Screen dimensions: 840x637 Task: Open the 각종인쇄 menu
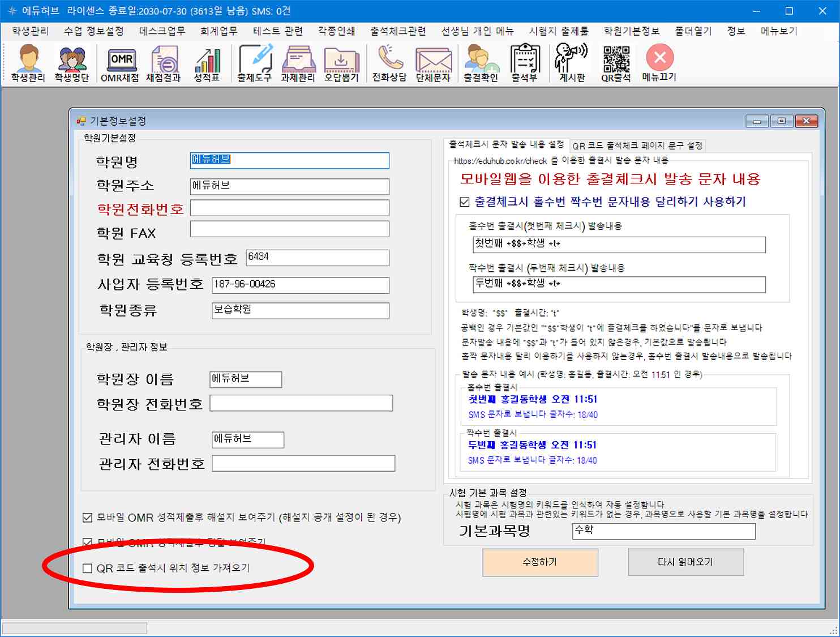coord(336,31)
